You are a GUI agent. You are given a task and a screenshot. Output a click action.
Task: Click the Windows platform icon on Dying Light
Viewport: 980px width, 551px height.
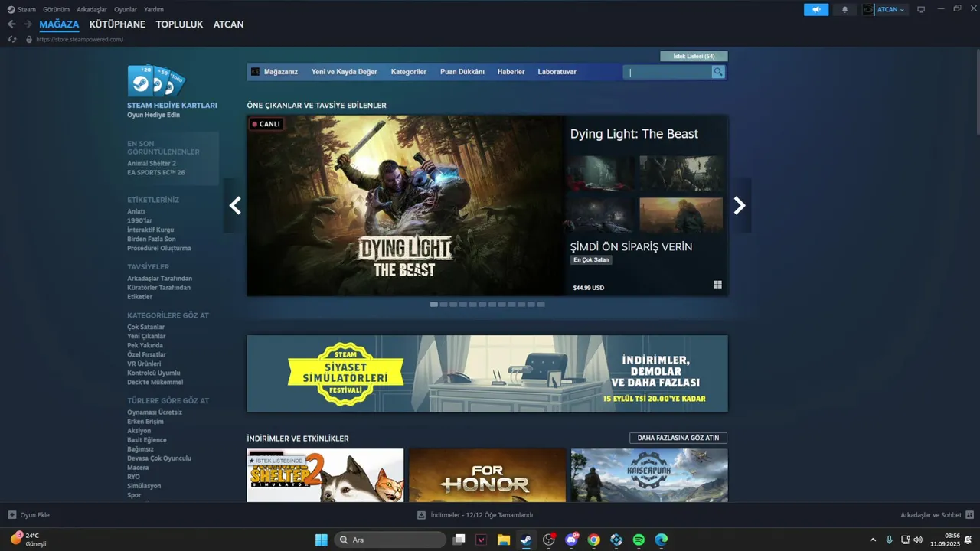tap(717, 285)
